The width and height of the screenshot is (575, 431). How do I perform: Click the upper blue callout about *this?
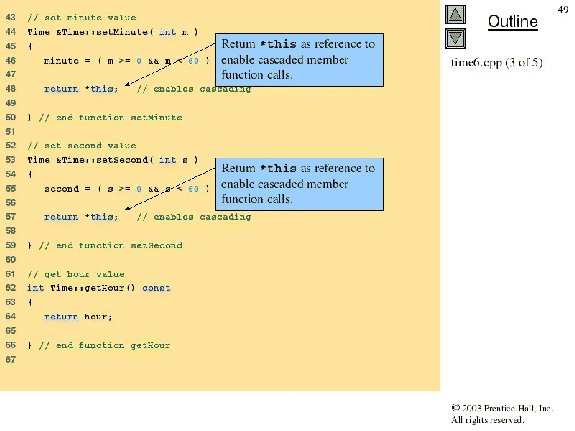click(x=299, y=60)
